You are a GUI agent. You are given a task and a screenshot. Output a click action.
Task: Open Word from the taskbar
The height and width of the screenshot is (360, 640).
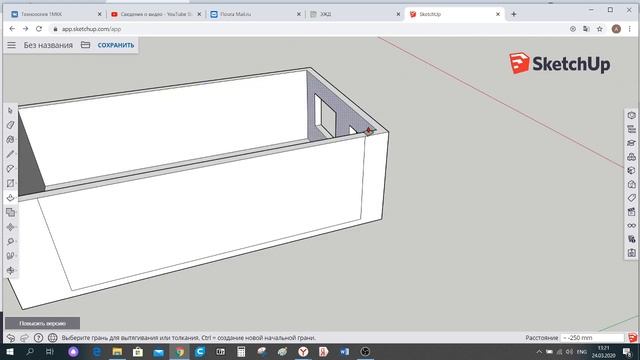tap(344, 351)
